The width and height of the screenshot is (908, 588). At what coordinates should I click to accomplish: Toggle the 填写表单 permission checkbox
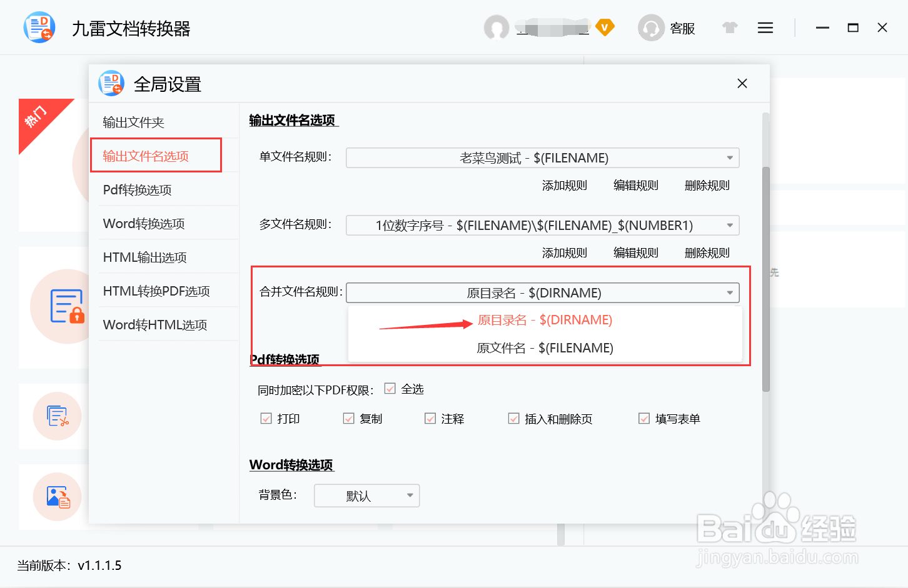coord(644,419)
